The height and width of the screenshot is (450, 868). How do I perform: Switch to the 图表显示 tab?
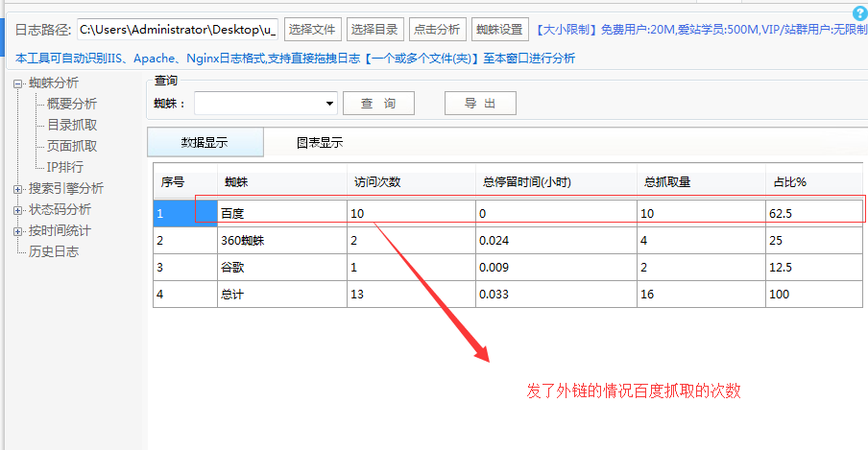coord(320,143)
